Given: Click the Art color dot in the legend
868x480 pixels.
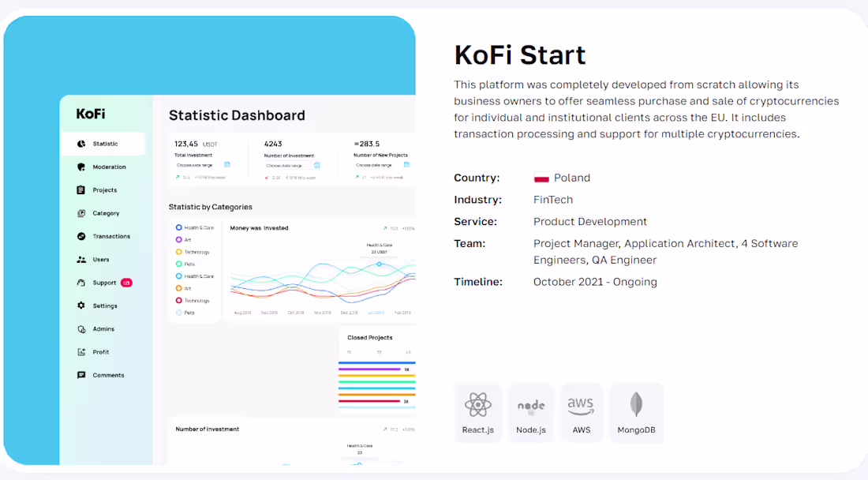Looking at the screenshot, I should (x=178, y=240).
